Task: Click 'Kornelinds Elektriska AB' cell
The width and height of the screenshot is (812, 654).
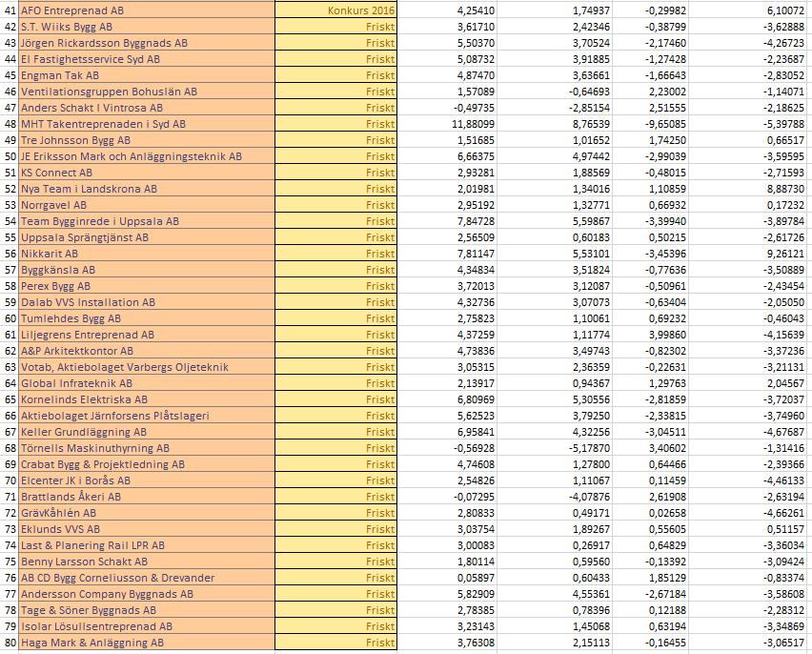Action: (147, 399)
